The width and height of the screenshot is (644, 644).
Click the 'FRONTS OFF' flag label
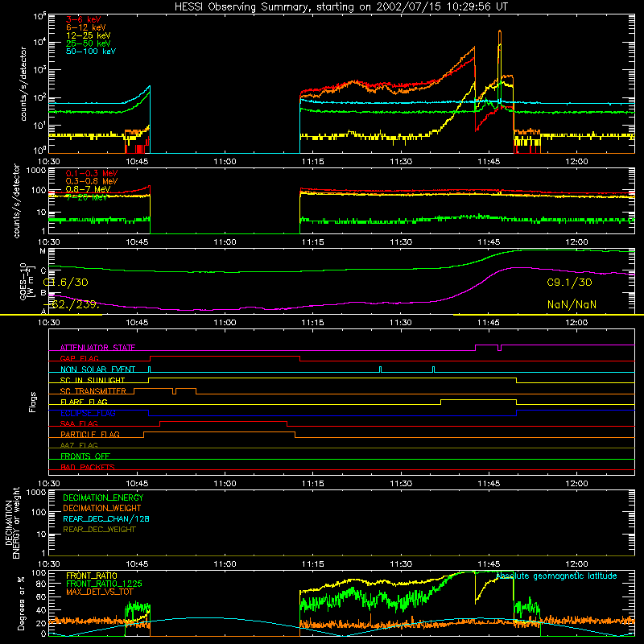85,456
